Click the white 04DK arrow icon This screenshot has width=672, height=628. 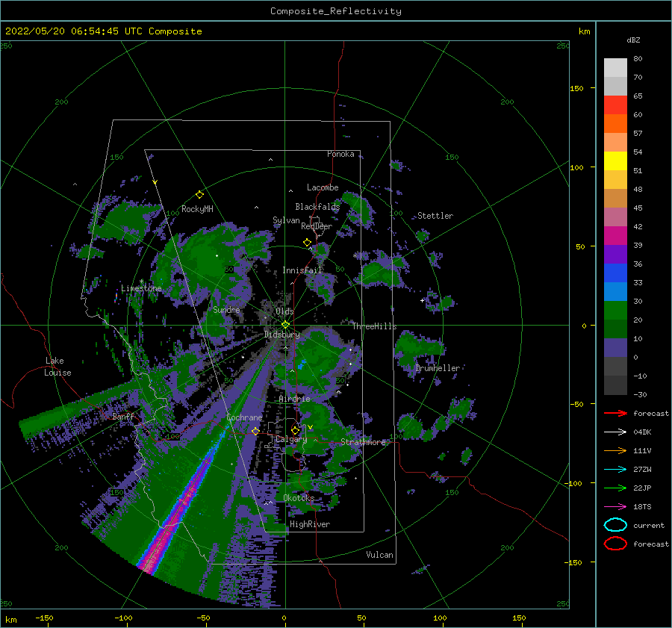(615, 432)
